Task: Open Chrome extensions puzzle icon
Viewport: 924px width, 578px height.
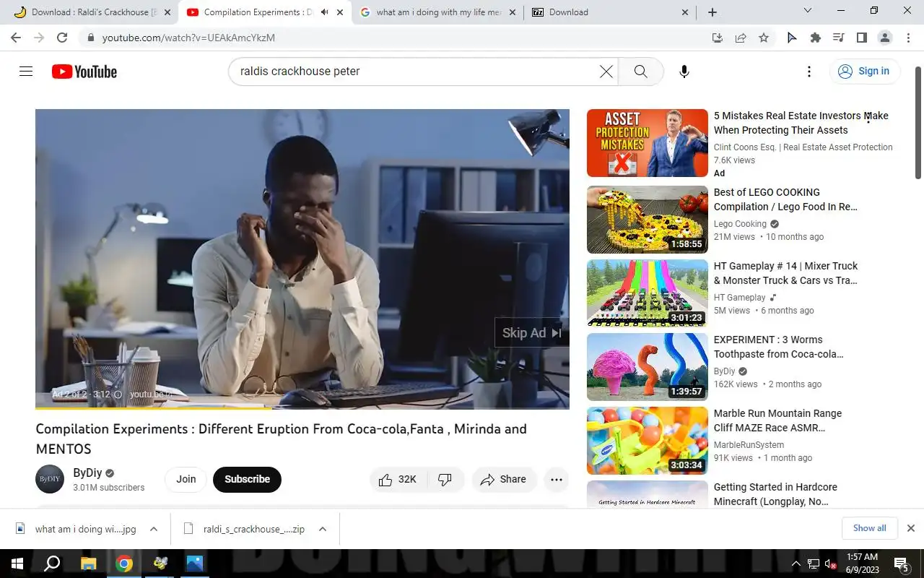Action: [816, 38]
